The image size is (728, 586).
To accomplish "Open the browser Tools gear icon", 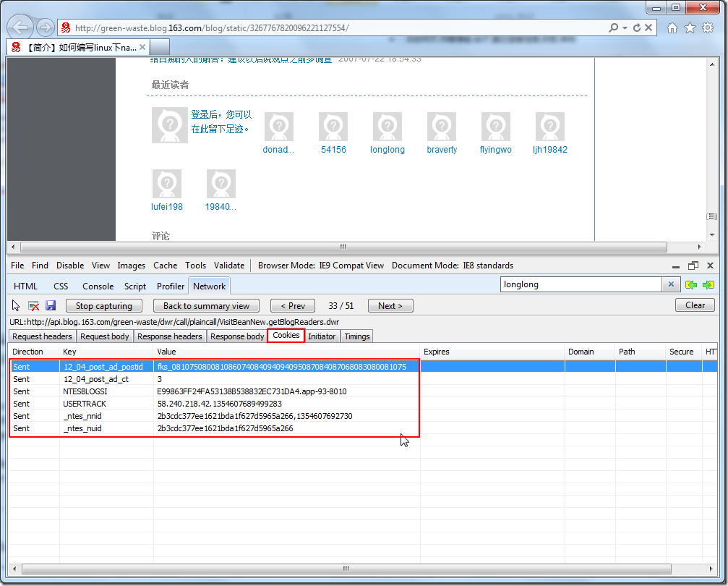I will (x=708, y=28).
